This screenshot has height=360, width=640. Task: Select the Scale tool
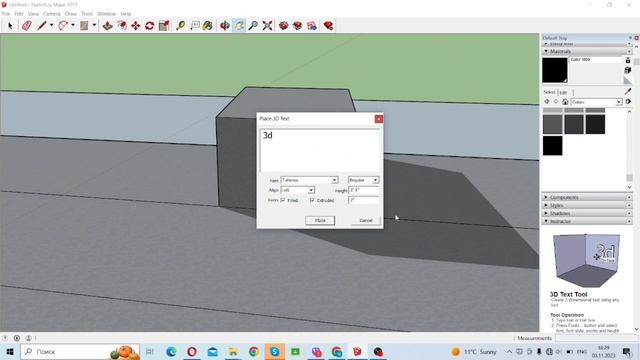pos(164,26)
